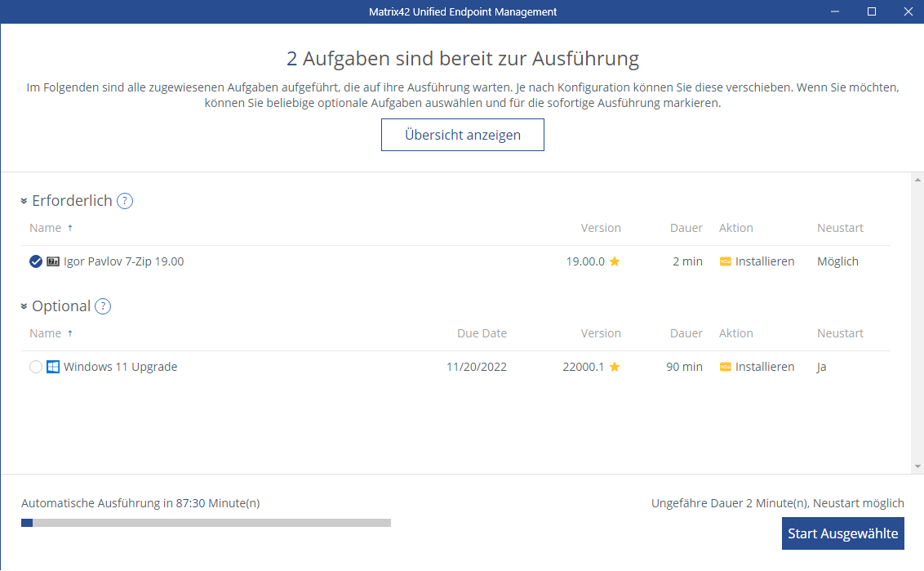Uncheck the Igor Pavlov 7-Zip 19.00 task

[x=36, y=261]
